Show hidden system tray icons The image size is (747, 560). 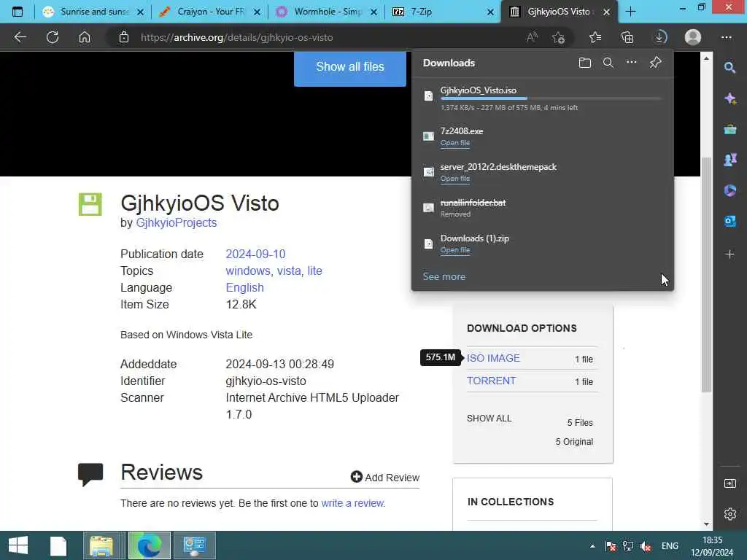(592, 546)
